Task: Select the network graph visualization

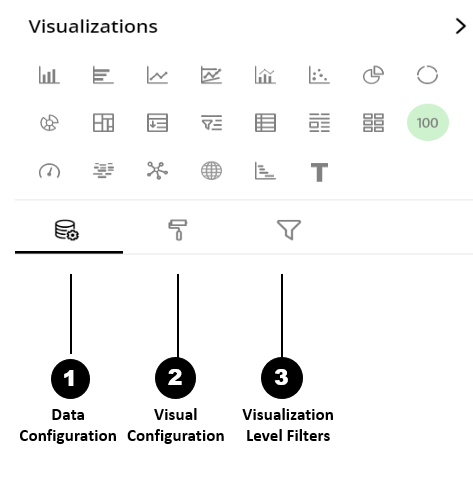Action: click(157, 171)
